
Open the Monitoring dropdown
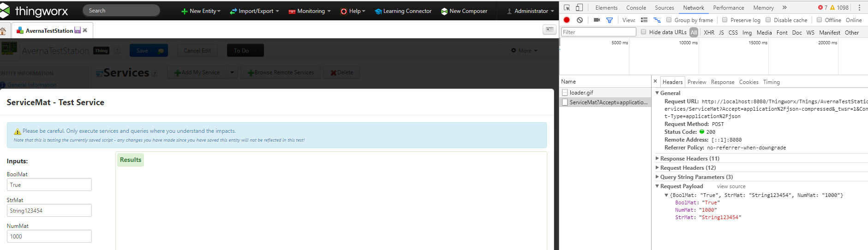[310, 11]
